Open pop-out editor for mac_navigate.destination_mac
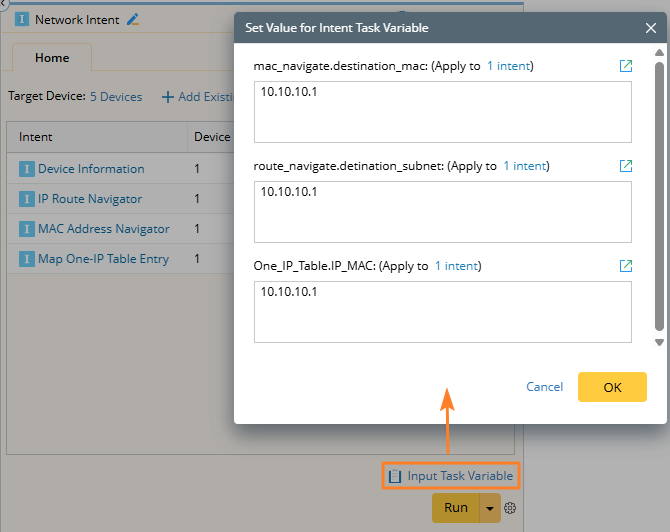 tap(626, 66)
